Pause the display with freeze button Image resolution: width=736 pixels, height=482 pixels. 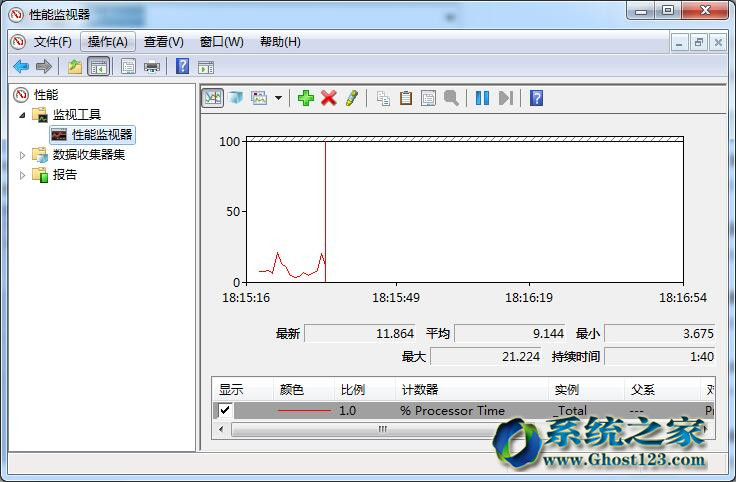pos(482,98)
